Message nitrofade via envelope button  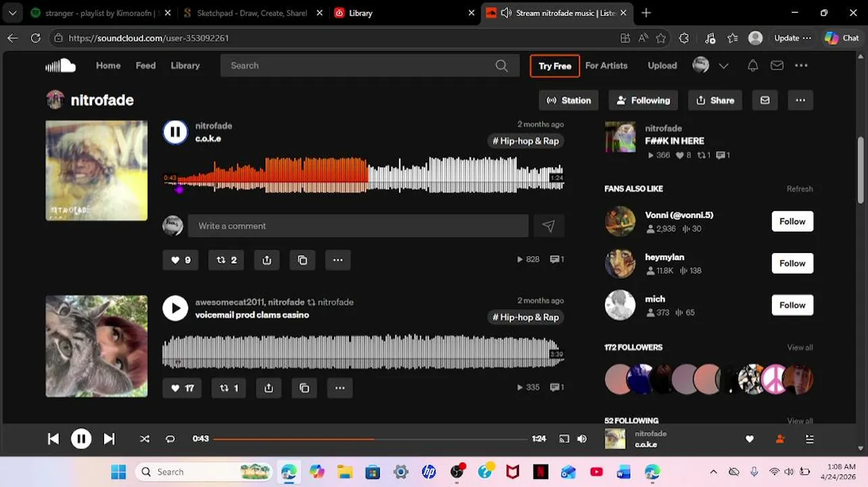(765, 100)
